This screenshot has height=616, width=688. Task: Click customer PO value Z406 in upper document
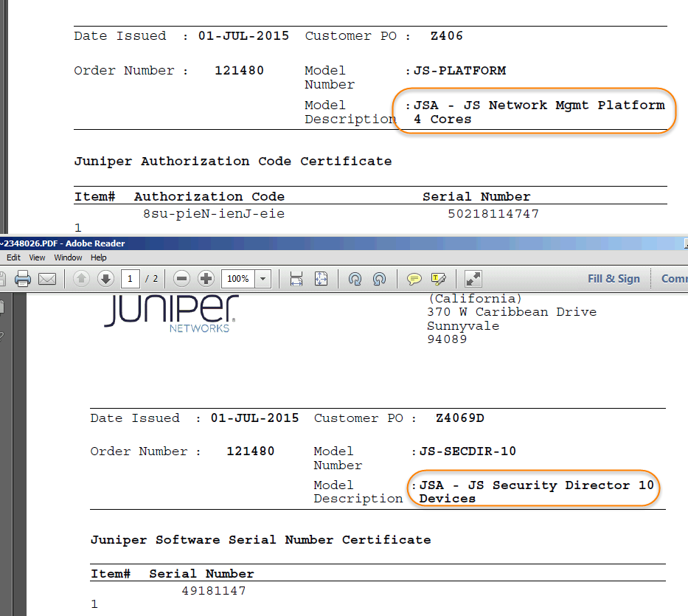click(447, 36)
